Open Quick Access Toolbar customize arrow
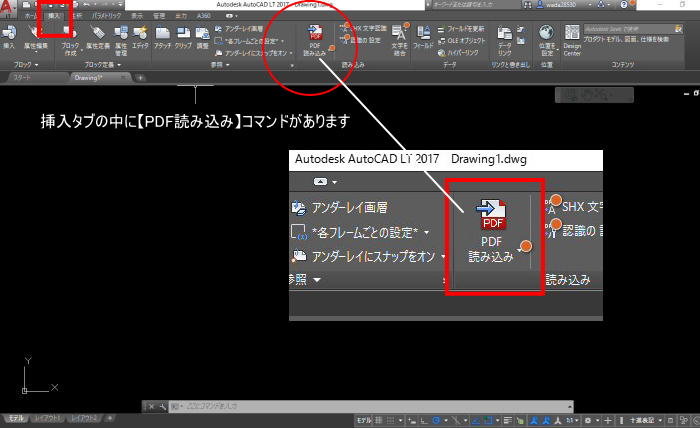 point(121,4)
